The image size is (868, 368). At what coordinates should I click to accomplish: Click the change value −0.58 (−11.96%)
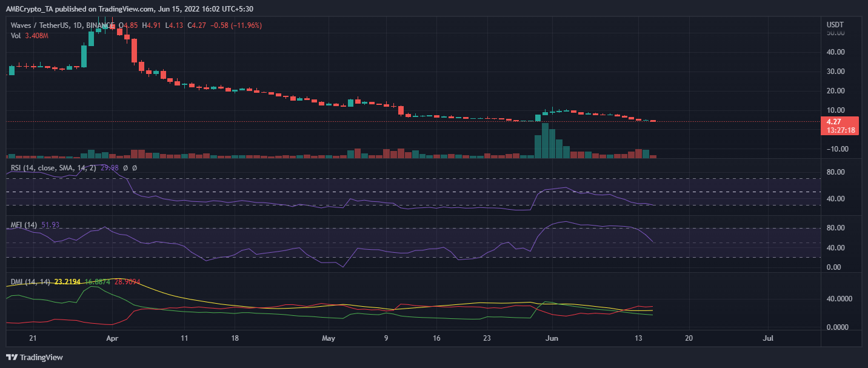pos(238,25)
